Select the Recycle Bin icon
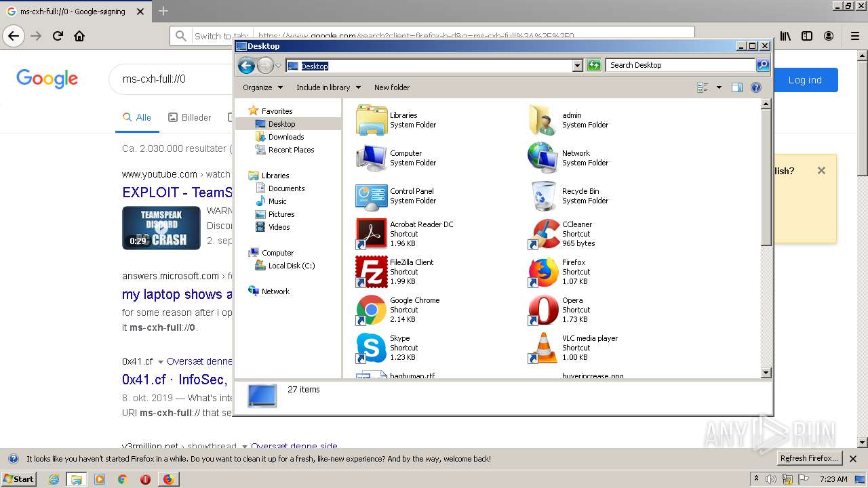 [543, 196]
